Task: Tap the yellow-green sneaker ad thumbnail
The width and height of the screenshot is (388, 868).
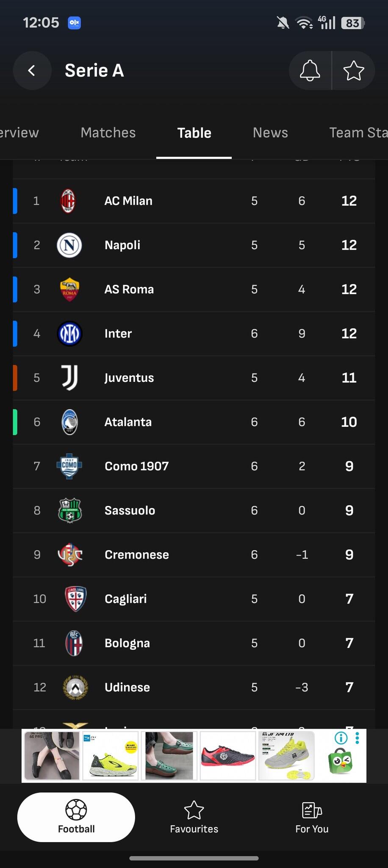Action: [x=111, y=756]
